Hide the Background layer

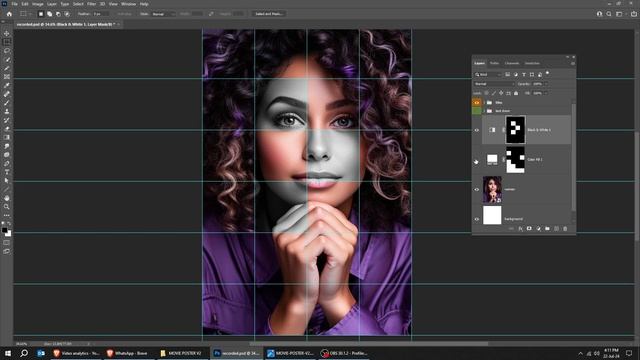pyautogui.click(x=476, y=219)
